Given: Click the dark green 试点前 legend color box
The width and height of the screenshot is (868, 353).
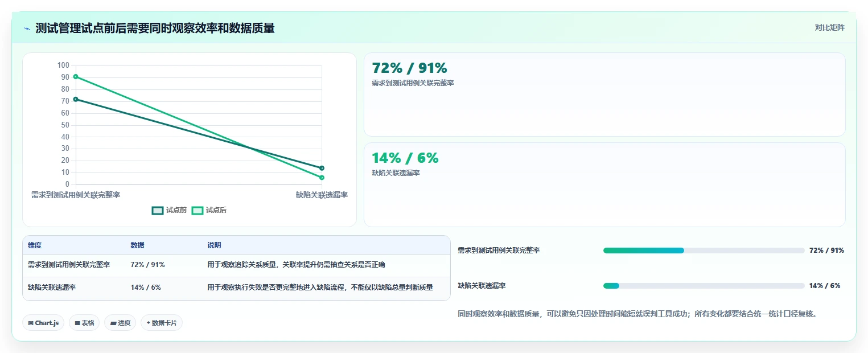Looking at the screenshot, I should click(x=158, y=211).
